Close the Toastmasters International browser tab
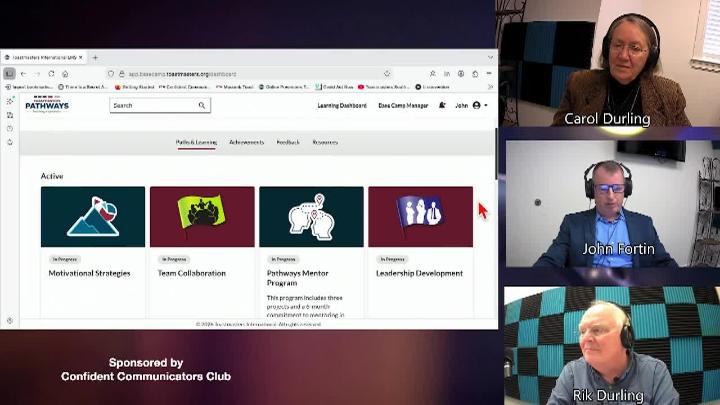Viewport: 720px width, 405px height. (82, 57)
